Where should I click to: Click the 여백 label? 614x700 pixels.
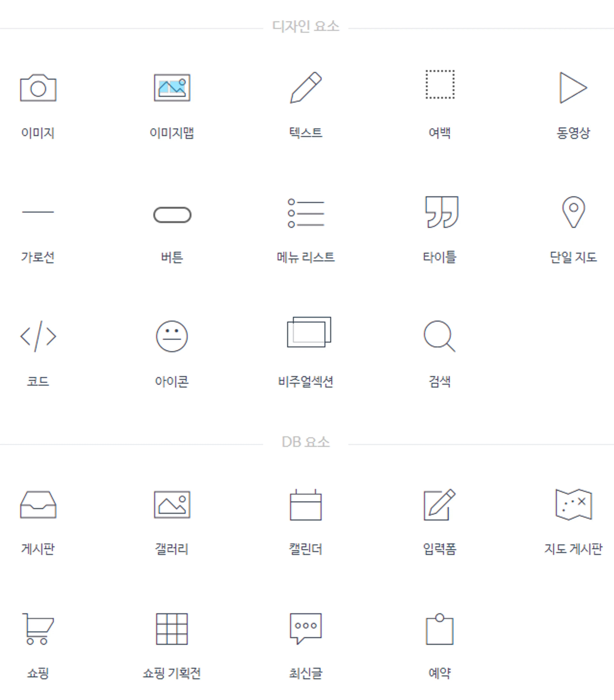(440, 133)
